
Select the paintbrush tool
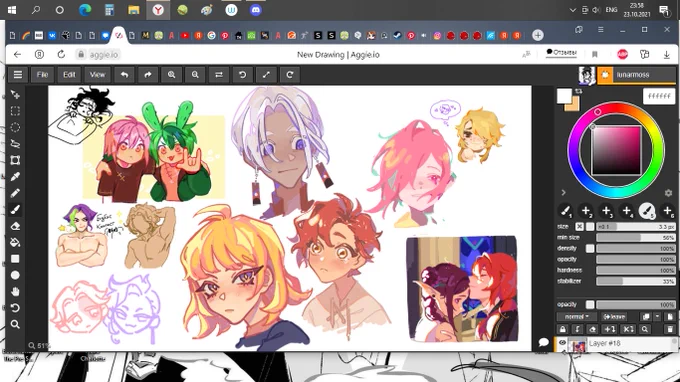click(x=15, y=209)
